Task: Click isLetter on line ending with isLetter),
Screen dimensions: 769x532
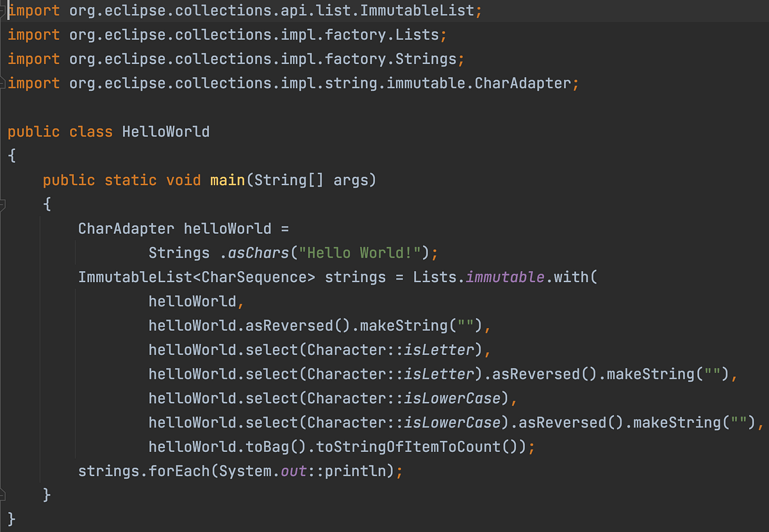Action: 440,350
